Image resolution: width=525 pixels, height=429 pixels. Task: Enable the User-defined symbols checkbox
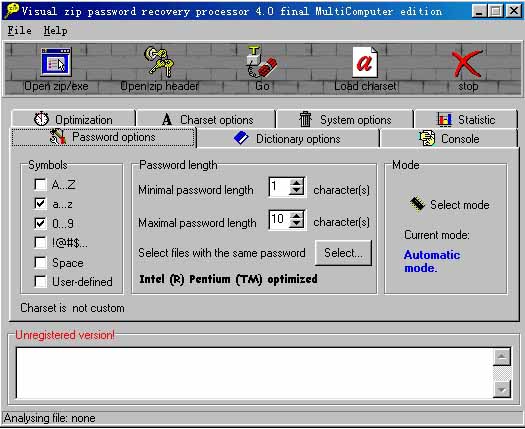(41, 281)
